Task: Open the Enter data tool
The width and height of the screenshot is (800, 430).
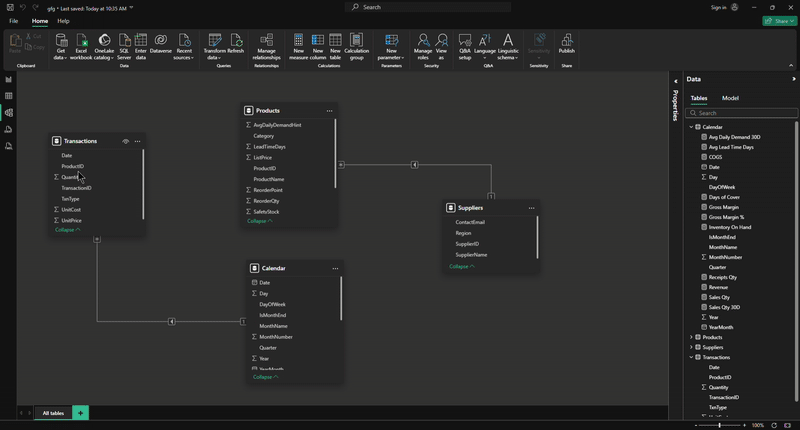Action: 141,46
